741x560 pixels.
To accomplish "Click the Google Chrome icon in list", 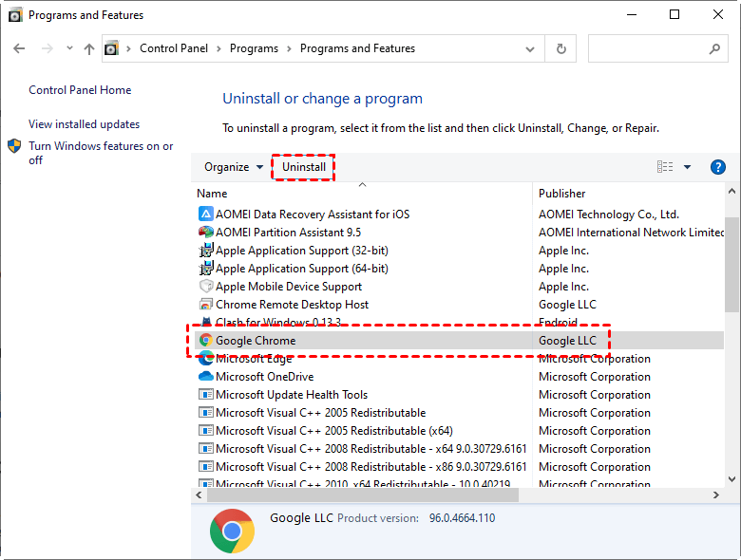I will [205, 341].
